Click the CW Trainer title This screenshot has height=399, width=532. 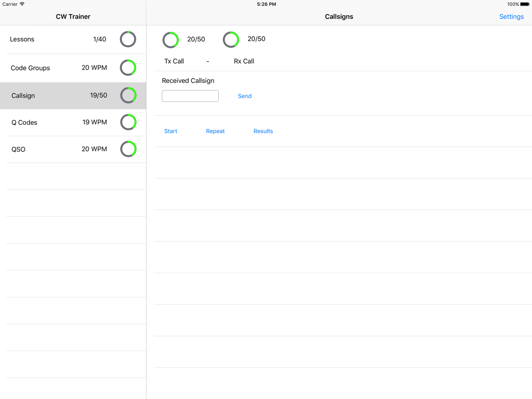pyautogui.click(x=73, y=16)
